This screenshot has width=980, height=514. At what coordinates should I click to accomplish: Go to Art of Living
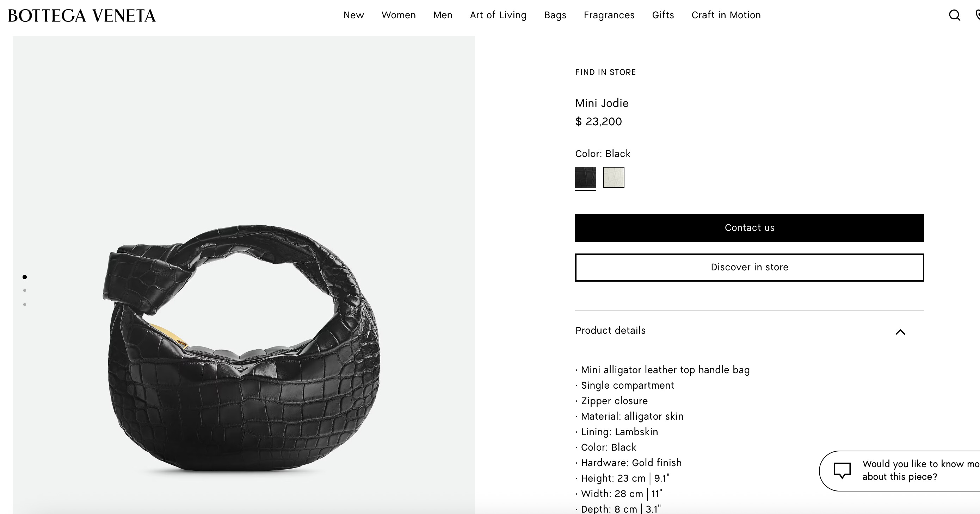tap(498, 15)
